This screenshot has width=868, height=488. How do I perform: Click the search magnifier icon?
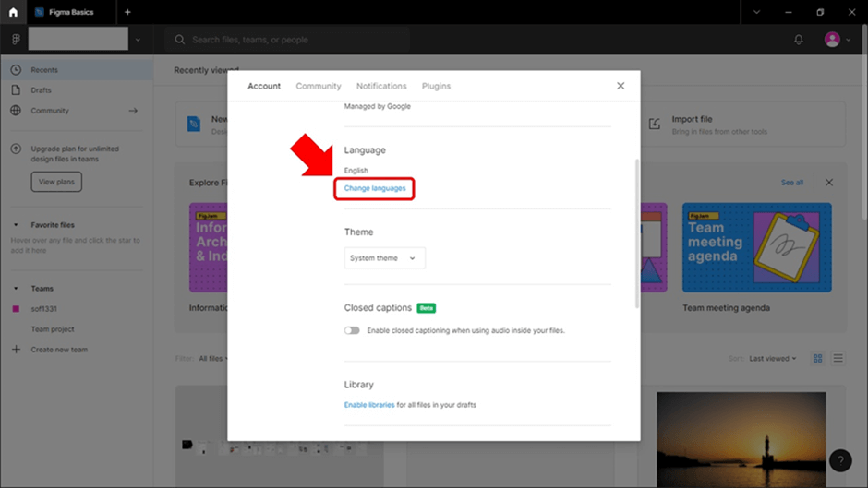(x=179, y=40)
